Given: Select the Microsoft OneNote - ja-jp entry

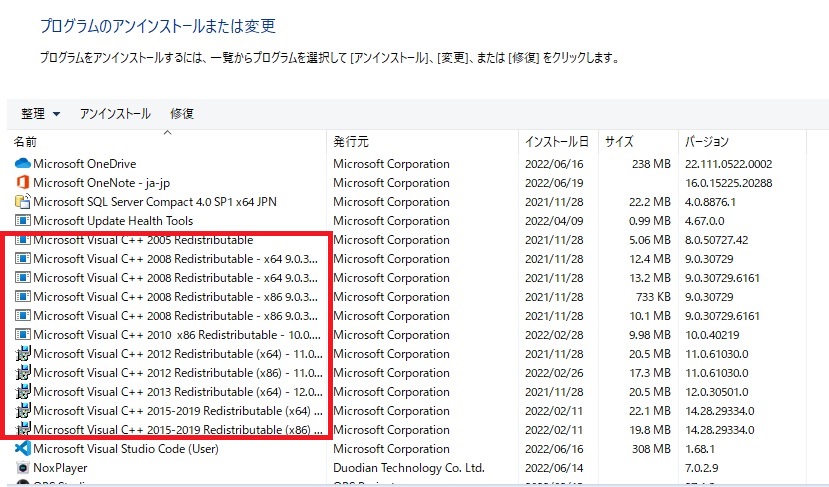Looking at the screenshot, I should [102, 182].
